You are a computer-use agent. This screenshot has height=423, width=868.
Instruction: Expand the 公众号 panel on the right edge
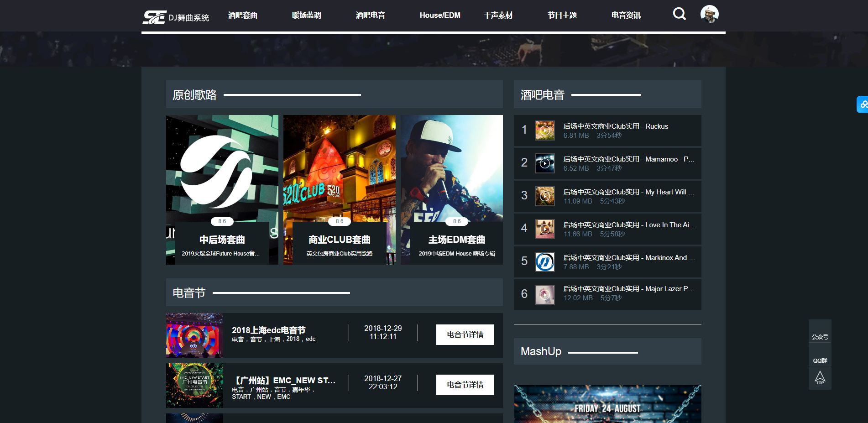pos(820,336)
